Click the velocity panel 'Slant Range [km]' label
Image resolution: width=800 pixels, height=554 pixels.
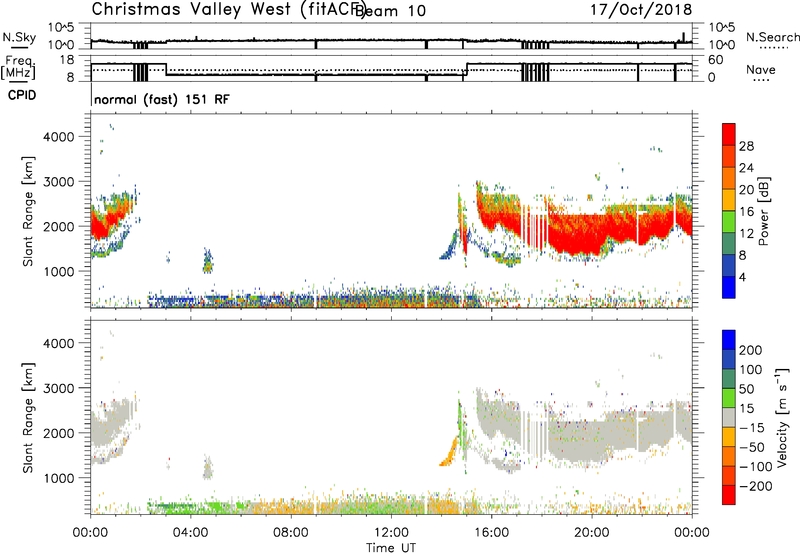coord(28,418)
